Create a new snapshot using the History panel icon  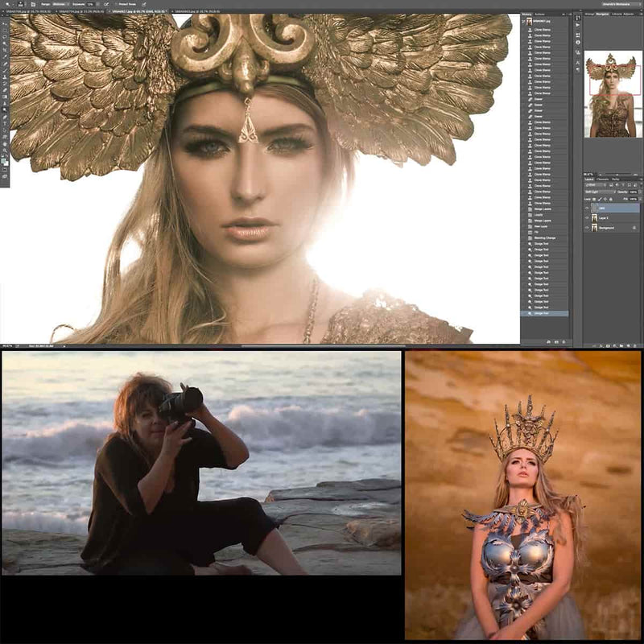point(556,341)
